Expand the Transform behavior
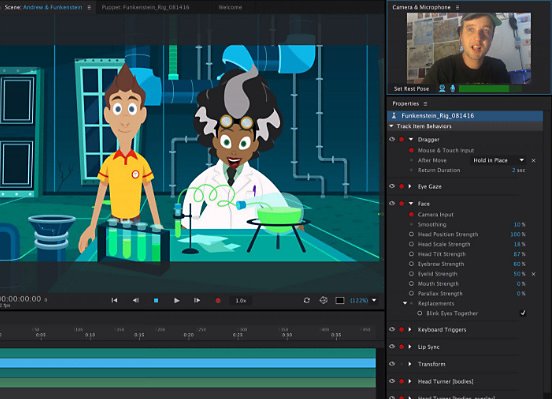Image resolution: width=552 pixels, height=399 pixels. 410,364
